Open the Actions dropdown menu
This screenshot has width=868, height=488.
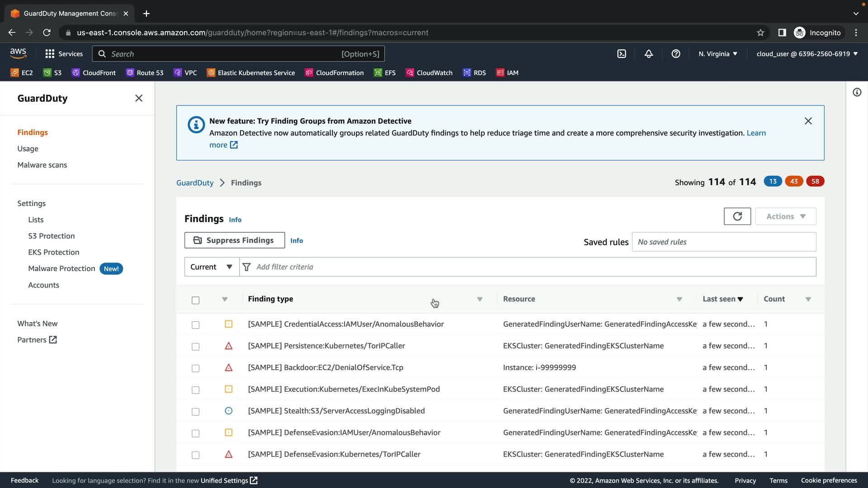pyautogui.click(x=785, y=216)
